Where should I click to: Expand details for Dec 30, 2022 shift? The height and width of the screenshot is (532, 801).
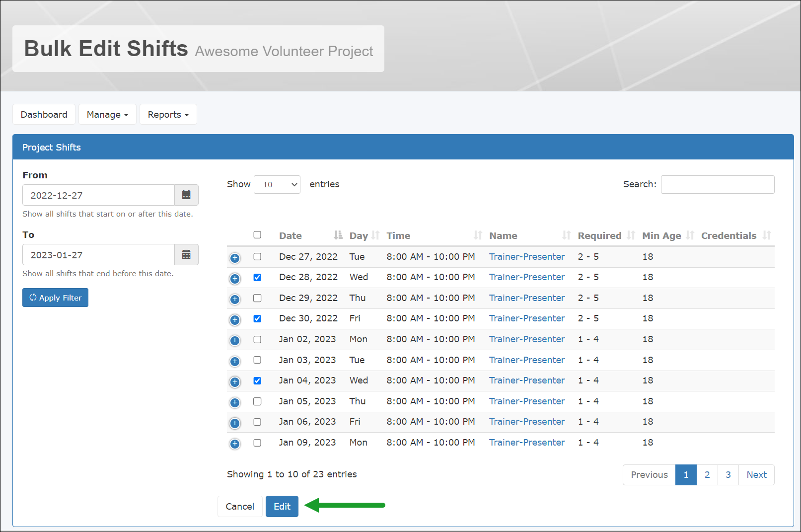click(x=235, y=320)
